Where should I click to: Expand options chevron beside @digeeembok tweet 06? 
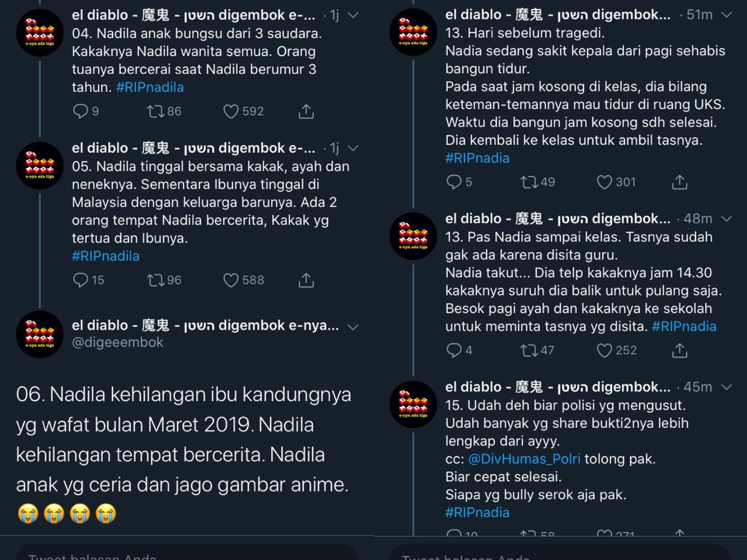(353, 327)
